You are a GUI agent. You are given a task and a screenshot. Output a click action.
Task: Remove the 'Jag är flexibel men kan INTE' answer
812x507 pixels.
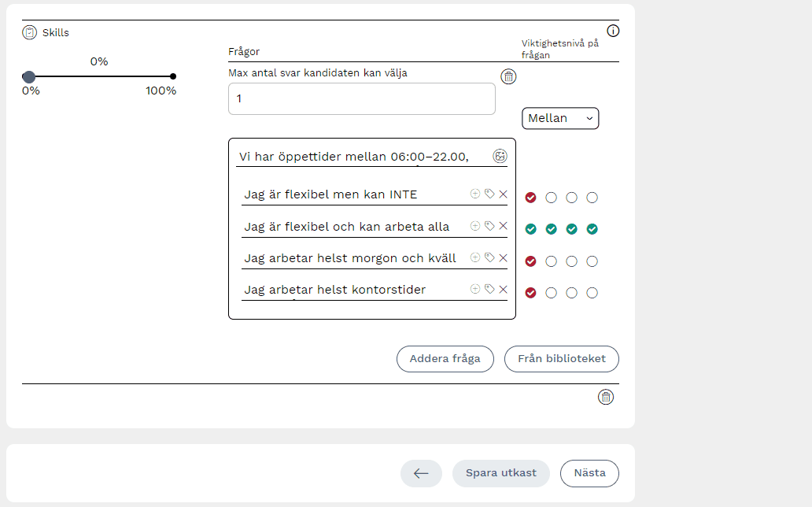[x=504, y=194]
